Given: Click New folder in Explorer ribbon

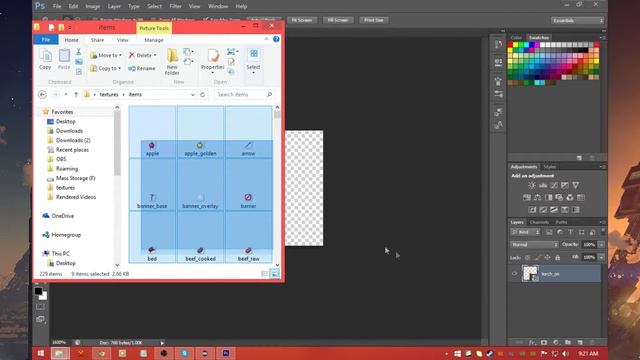Looking at the screenshot, I should (172, 62).
